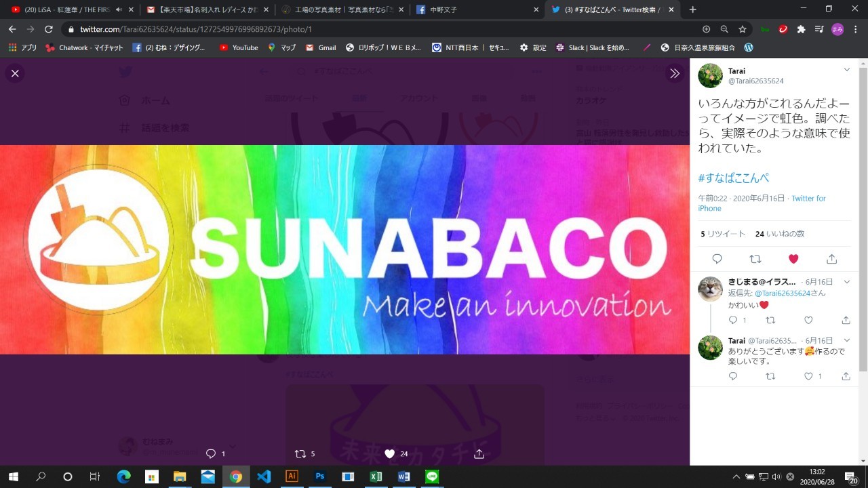Click the address bar showing twitter.com URL
The height and width of the screenshot is (488, 868).
coord(380,30)
